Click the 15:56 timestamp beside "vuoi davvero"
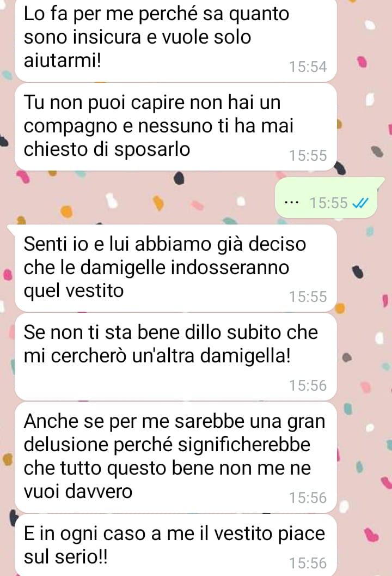Viewport: 392px width, 576px height. tap(308, 498)
